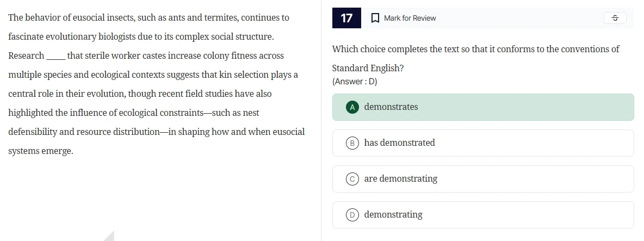Click the bookmark icon beside Mark for Review

click(375, 18)
